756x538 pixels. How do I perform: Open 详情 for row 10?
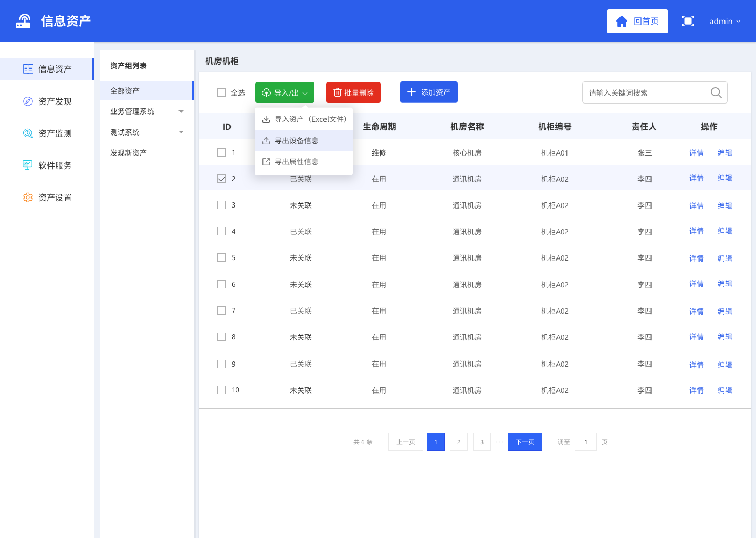click(x=697, y=390)
